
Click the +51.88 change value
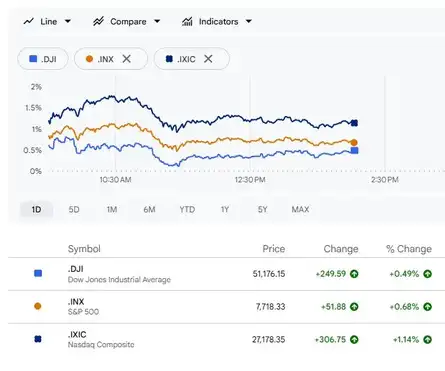(333, 307)
